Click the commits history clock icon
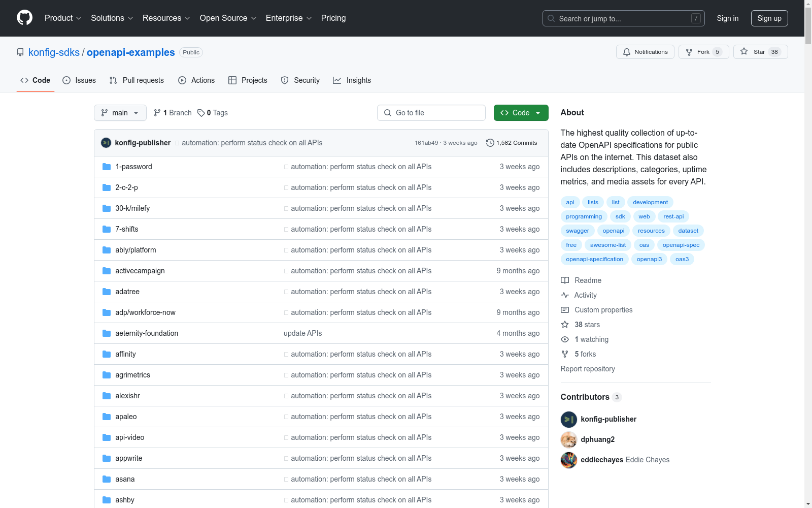Viewport: 812px width, 508px height. pyautogui.click(x=490, y=143)
